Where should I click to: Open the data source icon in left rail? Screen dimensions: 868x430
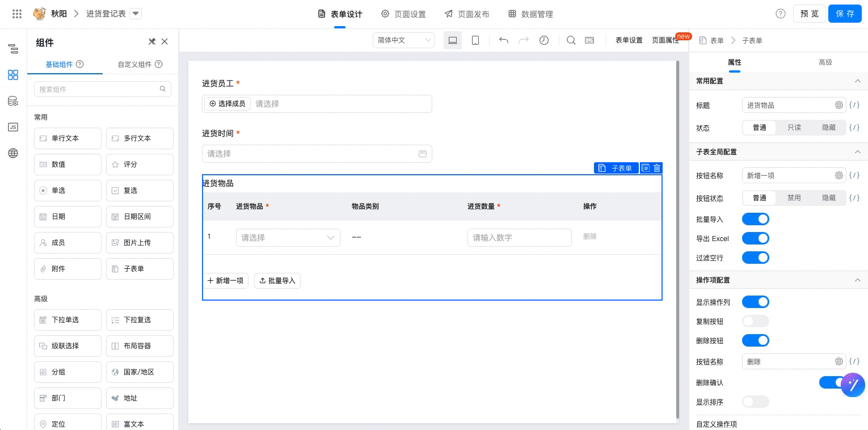click(13, 101)
